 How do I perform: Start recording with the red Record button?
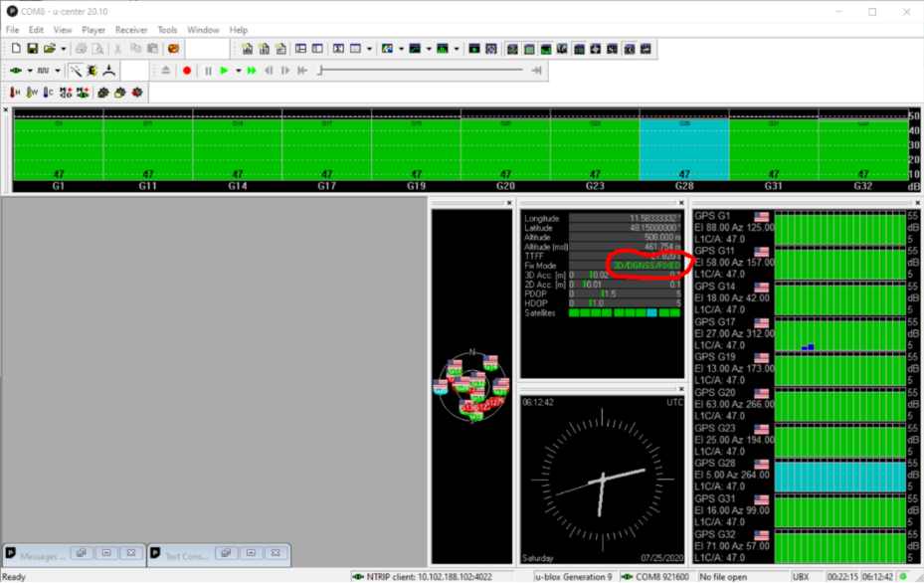187,71
